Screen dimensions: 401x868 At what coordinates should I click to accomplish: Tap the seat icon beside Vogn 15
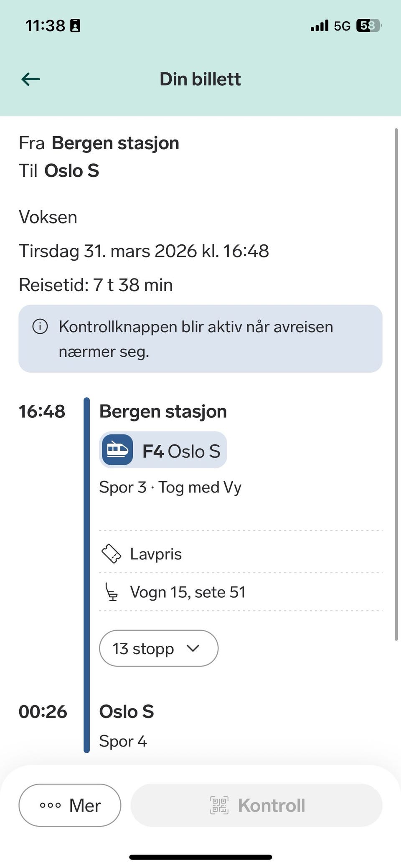click(x=112, y=592)
